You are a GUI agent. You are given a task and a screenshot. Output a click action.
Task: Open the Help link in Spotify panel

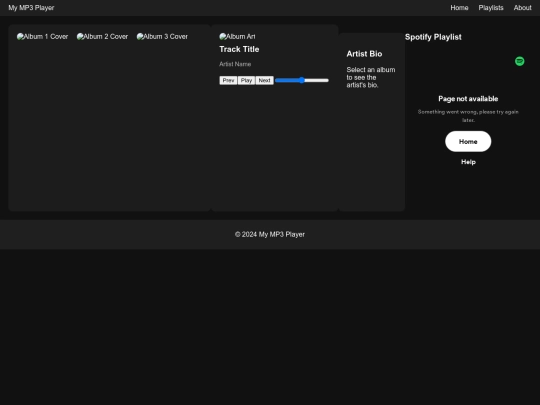pos(468,162)
